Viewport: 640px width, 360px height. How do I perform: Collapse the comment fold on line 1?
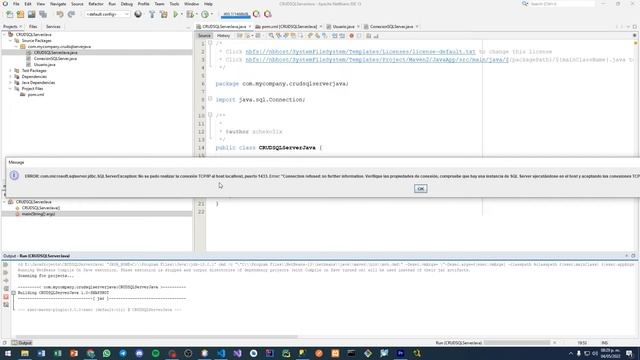(210, 43)
